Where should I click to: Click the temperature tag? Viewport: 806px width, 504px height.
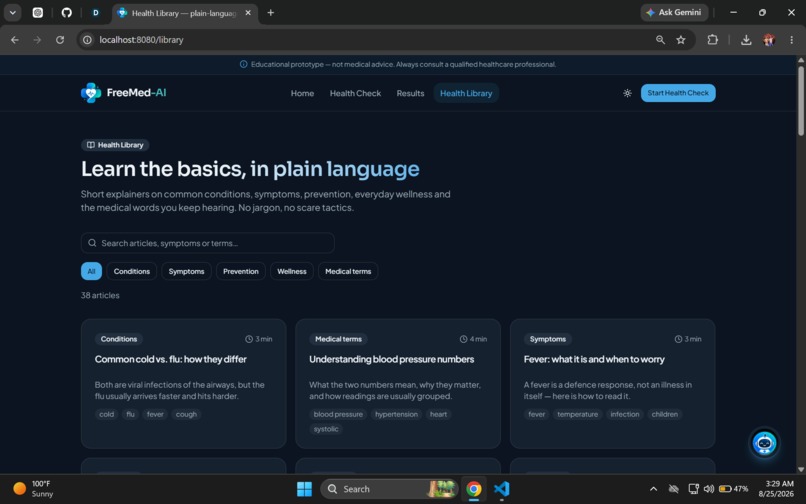pos(577,414)
